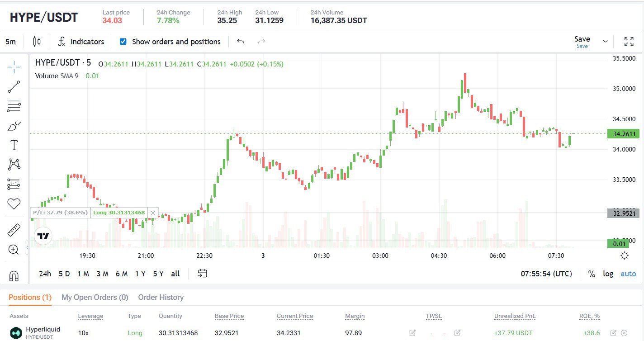Set chart range to 5 Y
This screenshot has width=644, height=341.
point(158,274)
